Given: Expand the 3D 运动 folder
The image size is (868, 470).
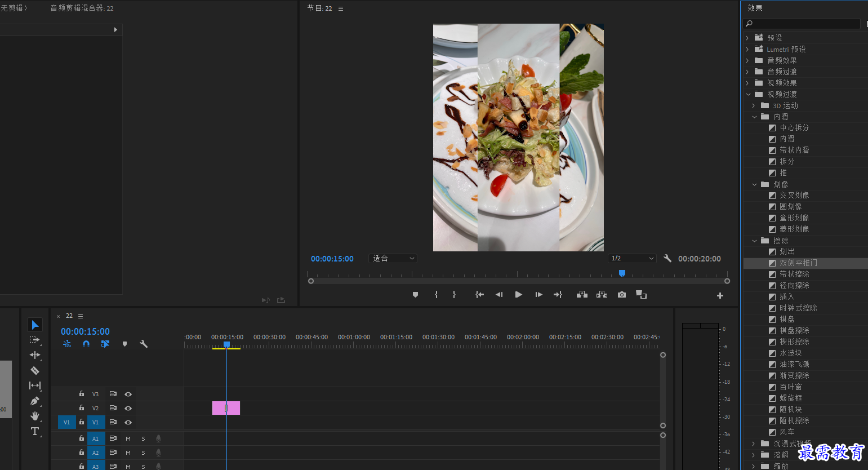Looking at the screenshot, I should (x=754, y=105).
